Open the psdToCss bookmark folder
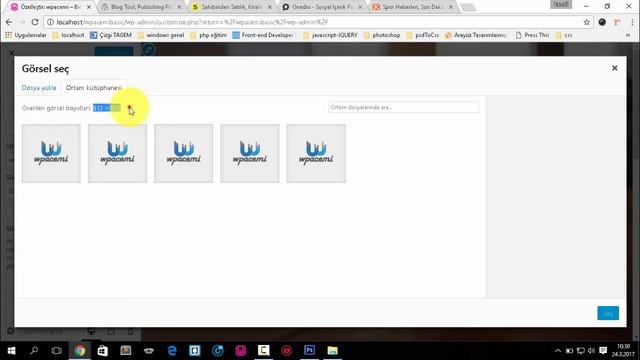This screenshot has height=360, width=640. [423, 35]
